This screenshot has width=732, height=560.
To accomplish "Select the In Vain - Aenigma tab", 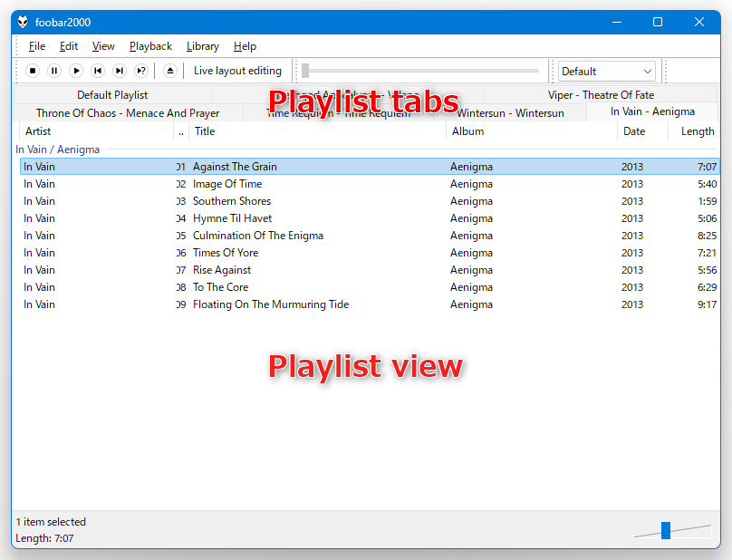I will pyautogui.click(x=652, y=111).
